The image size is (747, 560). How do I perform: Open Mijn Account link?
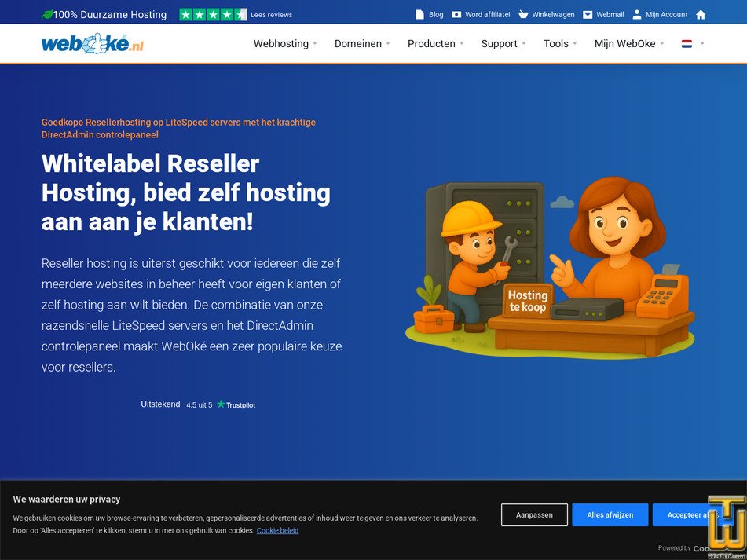tap(667, 15)
